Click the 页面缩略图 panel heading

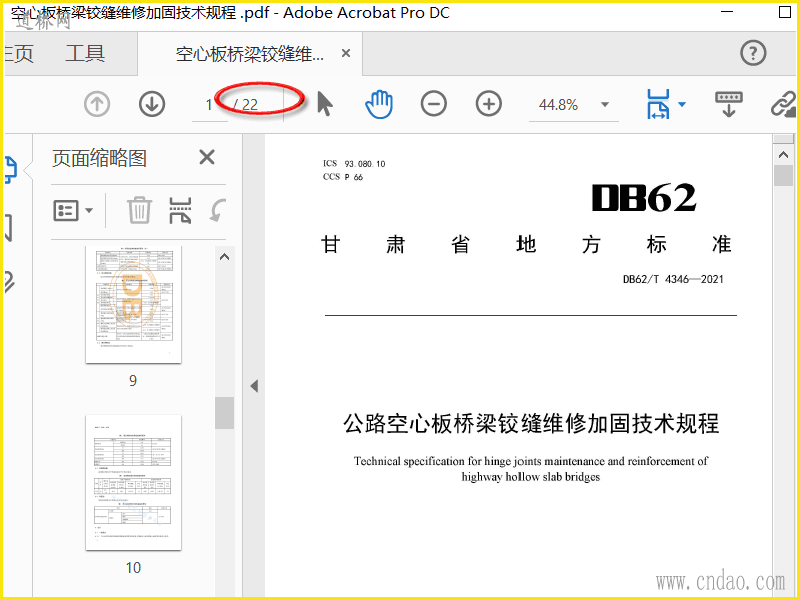tap(99, 158)
